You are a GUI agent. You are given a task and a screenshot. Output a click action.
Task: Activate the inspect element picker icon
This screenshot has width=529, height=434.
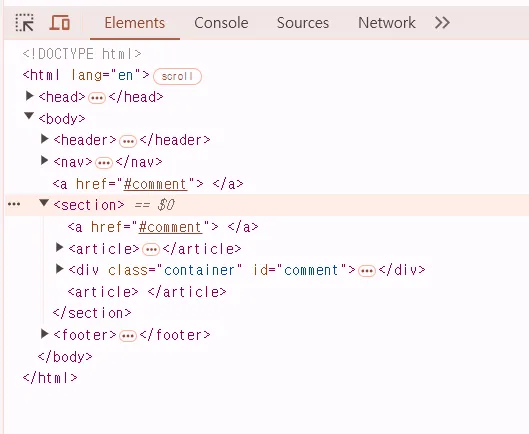[25, 23]
